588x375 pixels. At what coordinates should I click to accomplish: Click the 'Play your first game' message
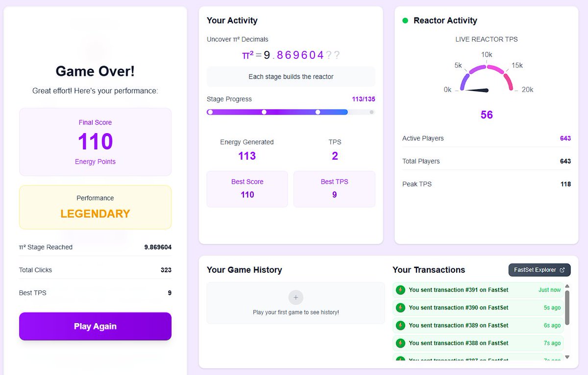(x=296, y=312)
